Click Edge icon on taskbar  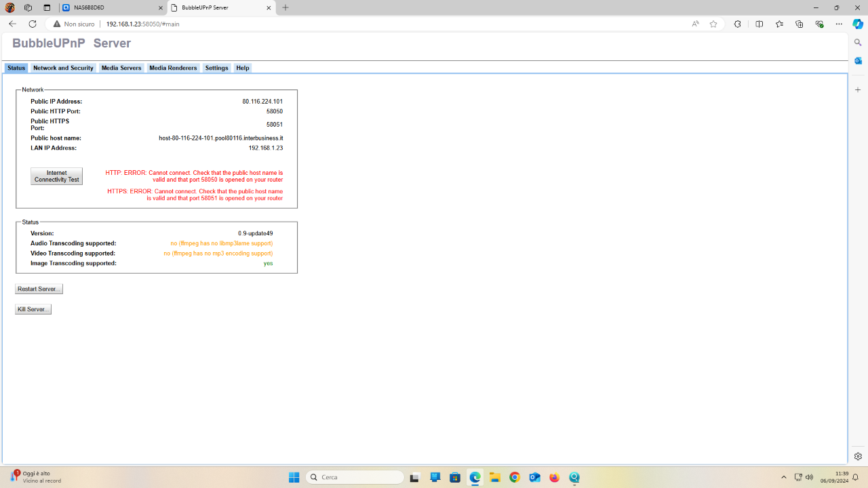(x=475, y=477)
